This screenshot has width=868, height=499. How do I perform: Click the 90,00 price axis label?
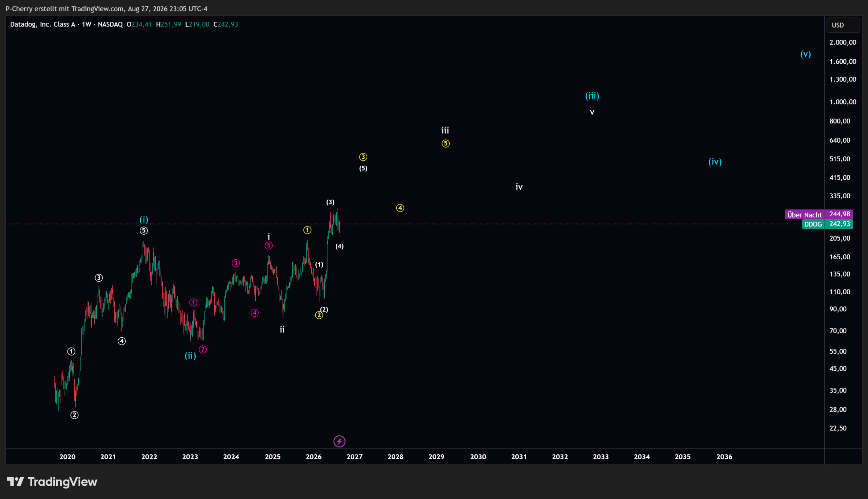pyautogui.click(x=838, y=309)
